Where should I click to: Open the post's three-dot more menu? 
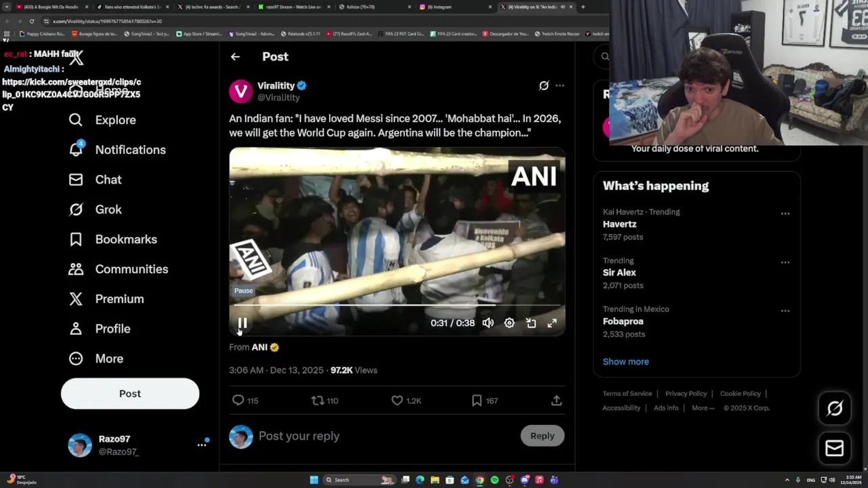(x=559, y=85)
